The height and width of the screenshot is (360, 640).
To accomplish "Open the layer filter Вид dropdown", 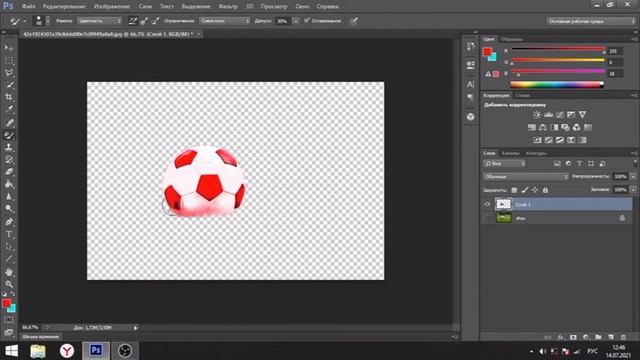I will (505, 164).
